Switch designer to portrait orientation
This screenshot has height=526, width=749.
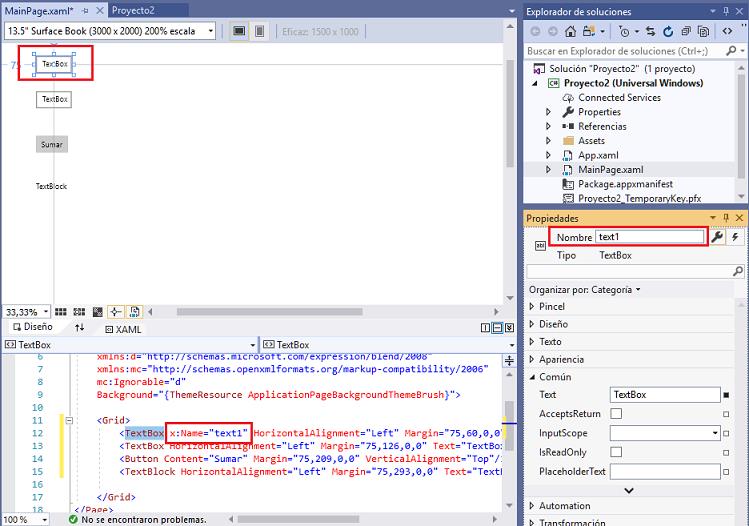[x=259, y=32]
